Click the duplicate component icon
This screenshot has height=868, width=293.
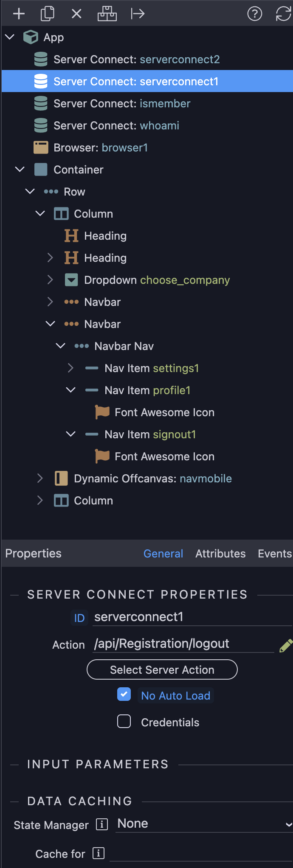pyautogui.click(x=48, y=14)
